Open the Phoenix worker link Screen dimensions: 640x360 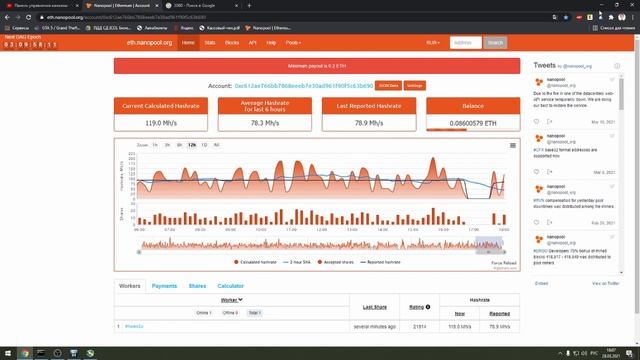pyautogui.click(x=134, y=326)
